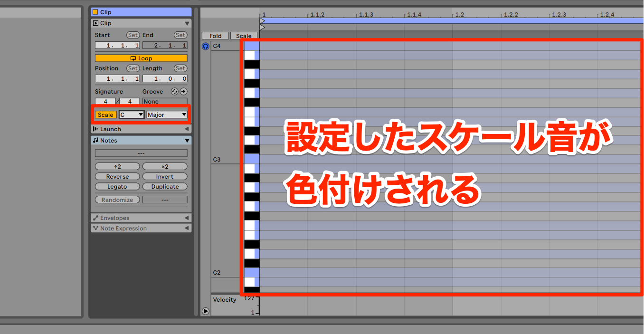
Task: Double note lengths with ×2 button
Action: tap(165, 167)
